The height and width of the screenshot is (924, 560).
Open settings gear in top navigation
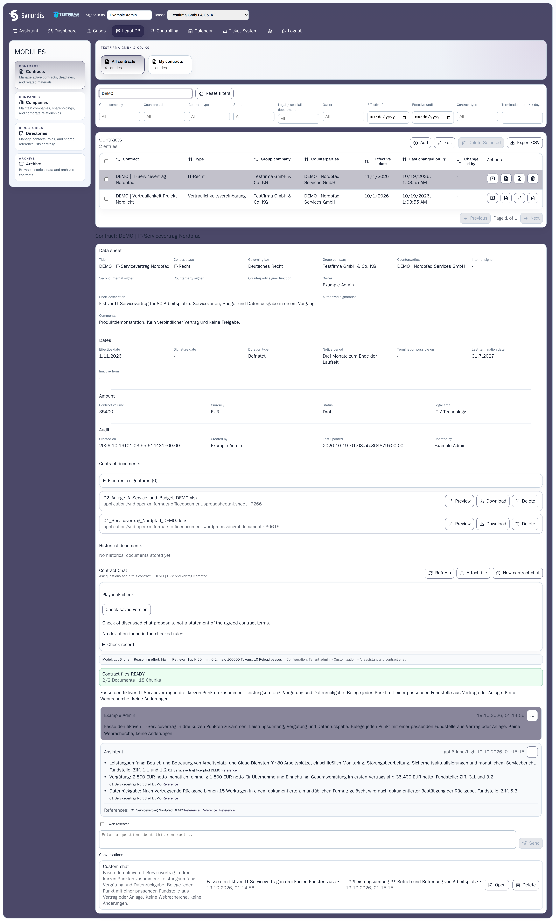[270, 31]
